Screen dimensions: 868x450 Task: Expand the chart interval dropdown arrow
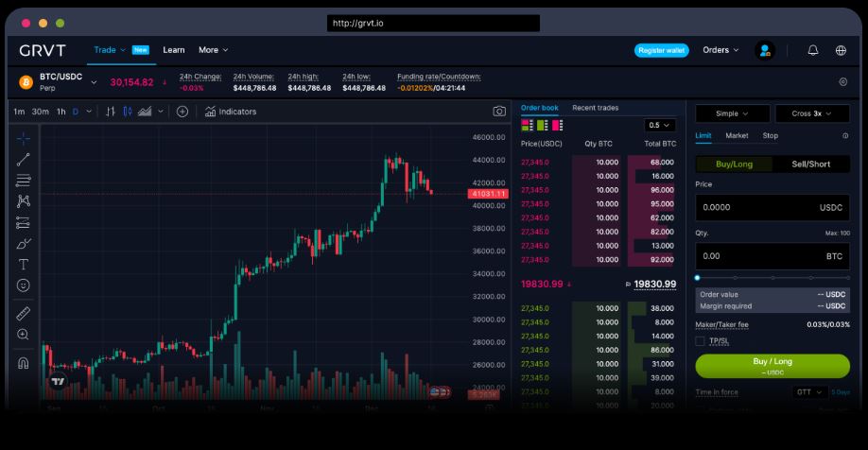[89, 112]
